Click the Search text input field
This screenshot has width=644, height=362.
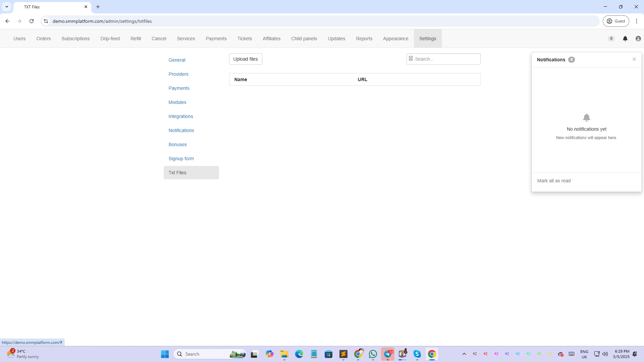(x=446, y=59)
